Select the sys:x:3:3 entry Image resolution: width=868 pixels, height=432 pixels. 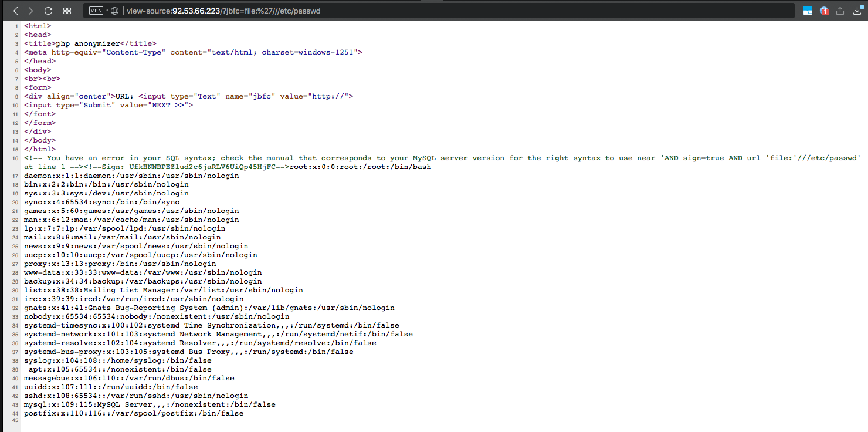point(106,193)
